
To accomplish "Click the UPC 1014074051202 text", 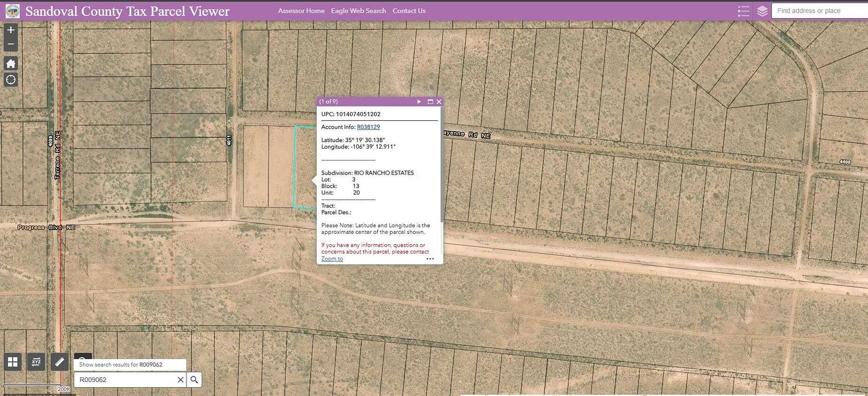I will [351, 114].
